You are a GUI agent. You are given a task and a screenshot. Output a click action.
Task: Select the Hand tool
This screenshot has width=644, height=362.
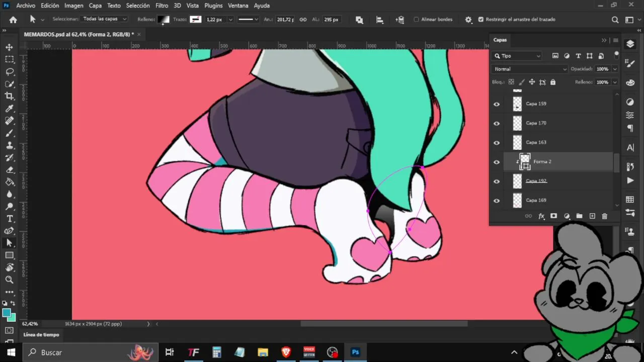[9, 267]
